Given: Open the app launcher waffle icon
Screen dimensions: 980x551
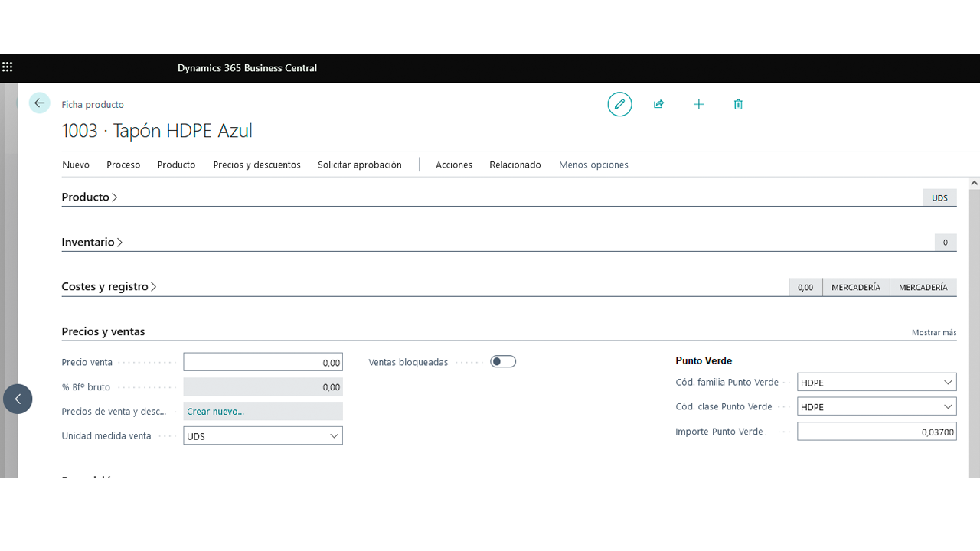Looking at the screenshot, I should (x=8, y=67).
